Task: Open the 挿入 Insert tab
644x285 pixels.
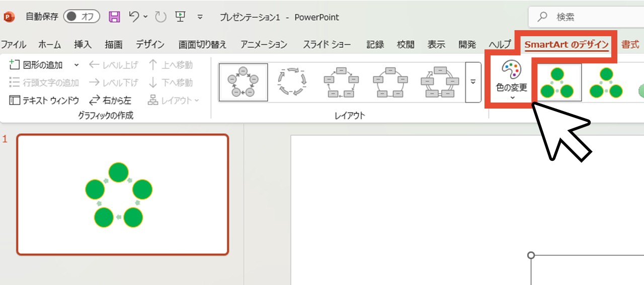Action: 83,44
